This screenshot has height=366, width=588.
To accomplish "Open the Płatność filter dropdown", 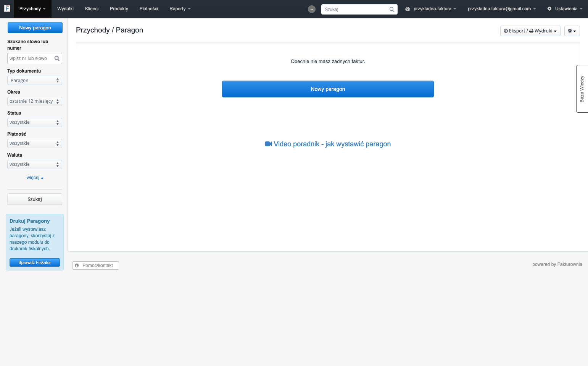I will tap(35, 144).
